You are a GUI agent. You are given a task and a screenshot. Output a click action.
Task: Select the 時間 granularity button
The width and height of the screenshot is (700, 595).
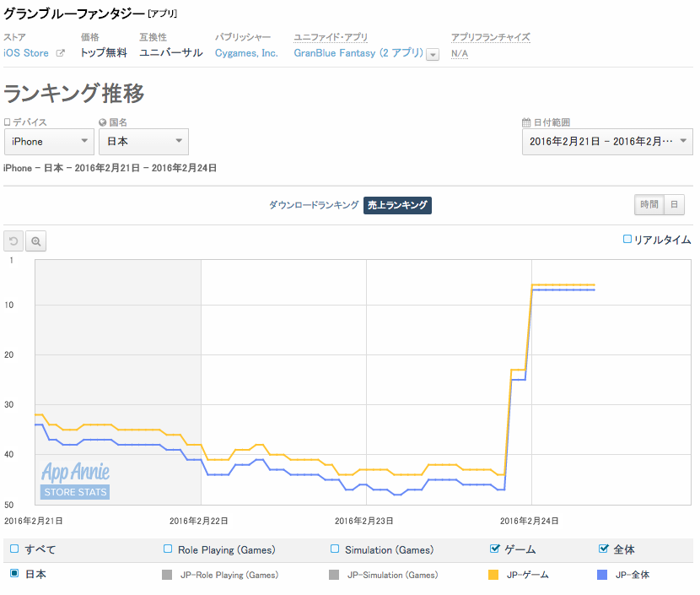click(x=649, y=204)
